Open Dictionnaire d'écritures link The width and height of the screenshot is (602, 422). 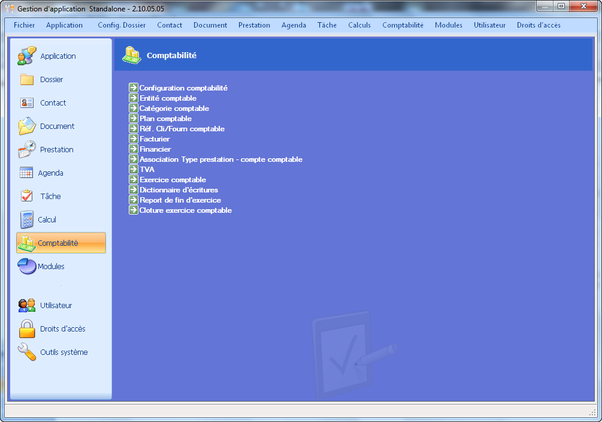[178, 190]
